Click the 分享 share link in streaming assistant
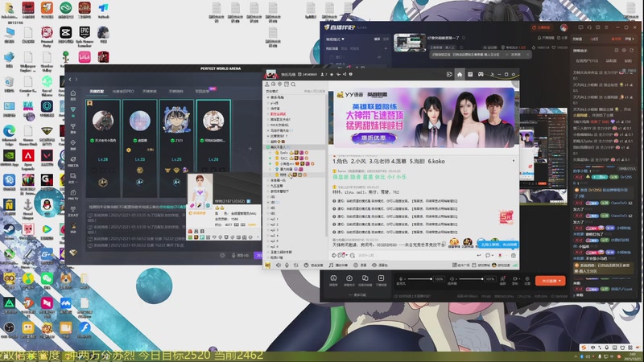Viewport: 644px width, 362px height. coord(562,38)
